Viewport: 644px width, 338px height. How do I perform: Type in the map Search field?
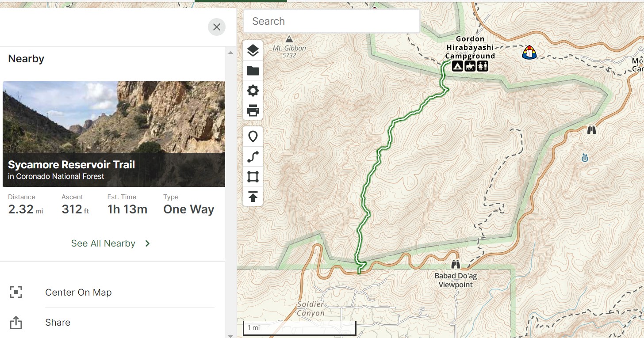point(331,21)
